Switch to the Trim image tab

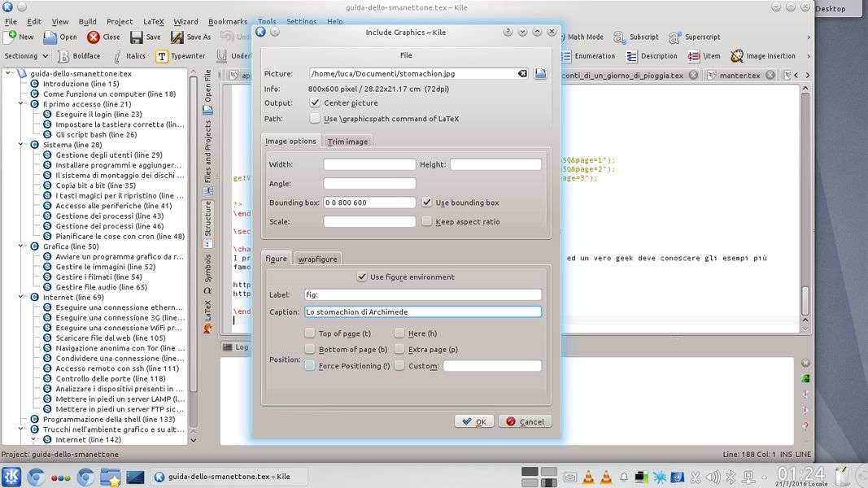coord(347,142)
